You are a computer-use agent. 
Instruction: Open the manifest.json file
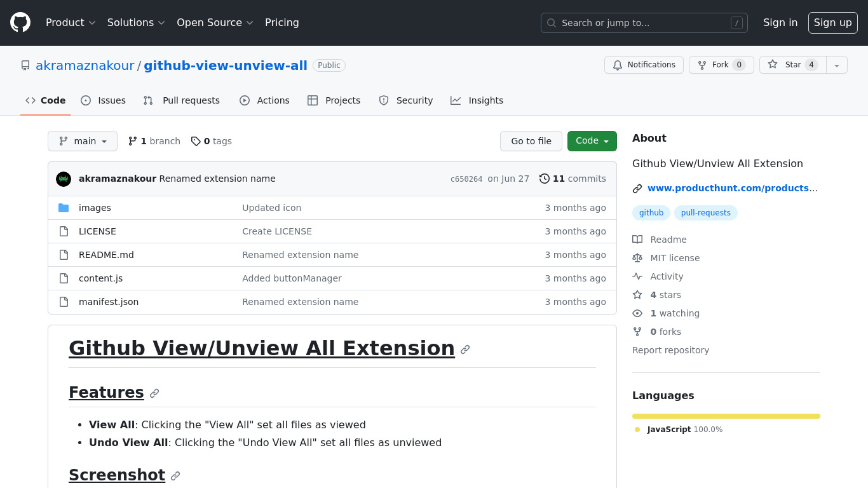tap(109, 302)
